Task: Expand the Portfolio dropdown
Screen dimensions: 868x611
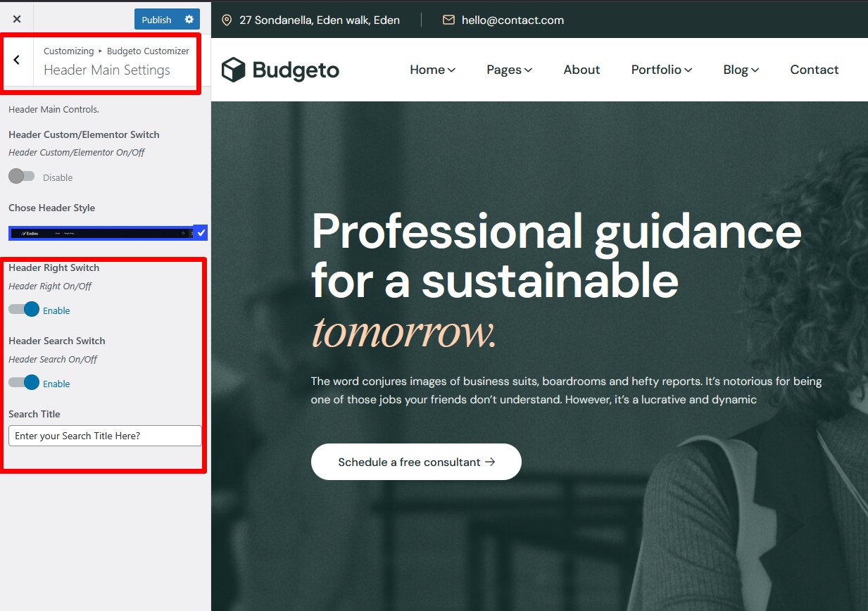Action: (661, 70)
